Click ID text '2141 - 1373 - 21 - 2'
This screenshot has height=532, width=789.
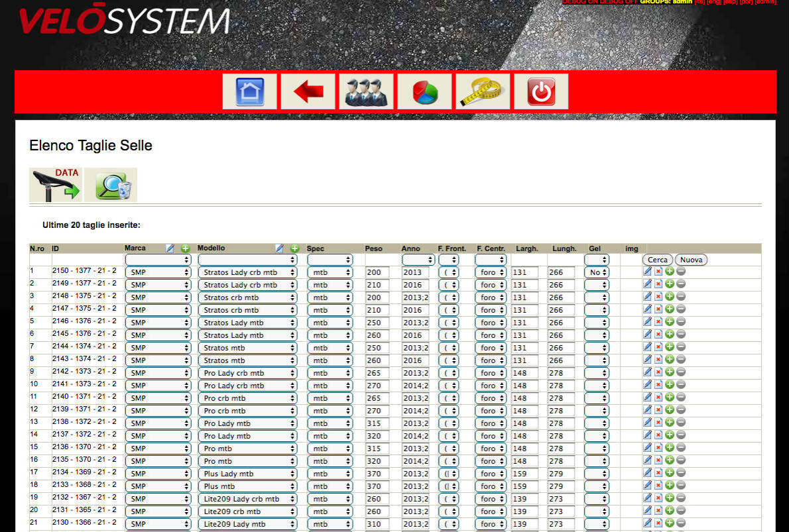pyautogui.click(x=84, y=384)
